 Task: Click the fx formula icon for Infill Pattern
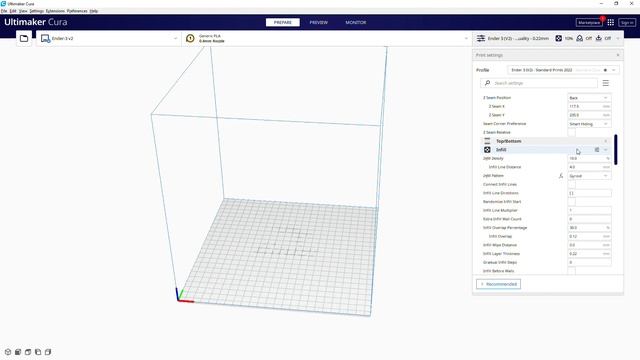[x=561, y=176]
